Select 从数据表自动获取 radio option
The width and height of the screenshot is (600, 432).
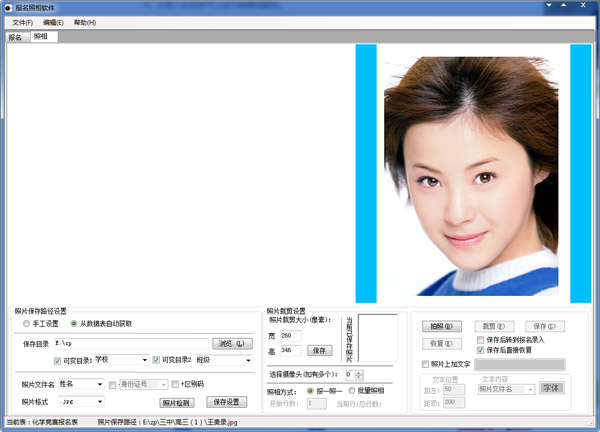point(74,324)
